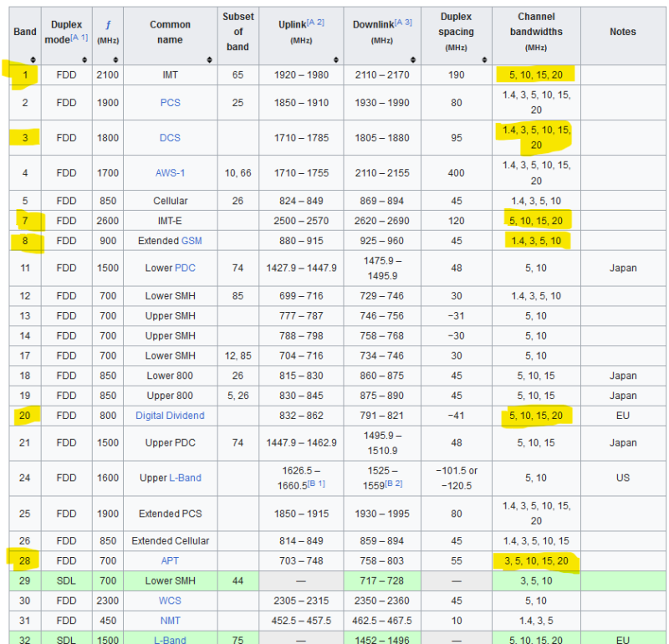
Task: Open footnote B 2 in band 24 downlink
Action: tap(393, 483)
